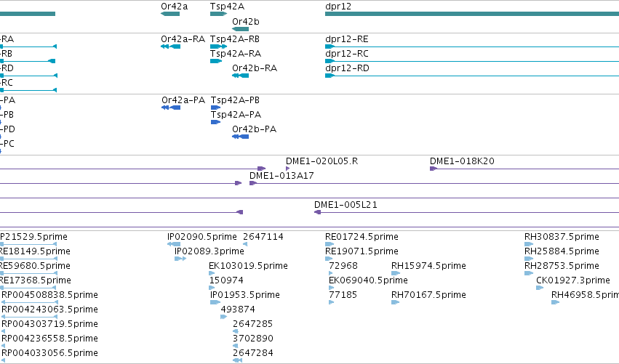The height and width of the screenshot is (364, 619).
Task: Open EST RE01724.5prime
Action: pyautogui.click(x=330, y=244)
